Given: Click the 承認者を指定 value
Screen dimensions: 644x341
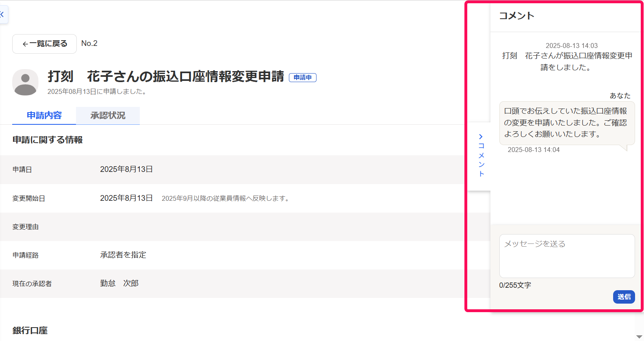Looking at the screenshot, I should click(123, 255).
